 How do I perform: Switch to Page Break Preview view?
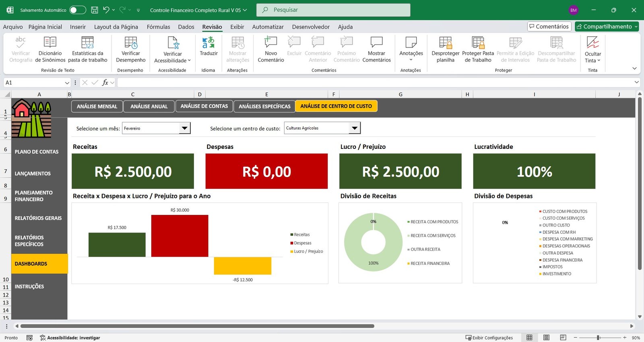[563, 338]
